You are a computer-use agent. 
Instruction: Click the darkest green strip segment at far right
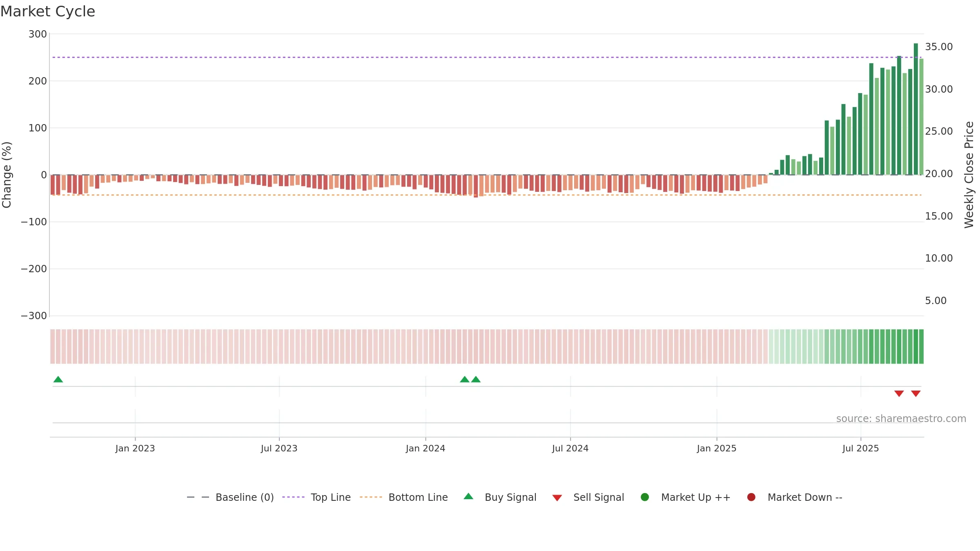[x=921, y=347]
